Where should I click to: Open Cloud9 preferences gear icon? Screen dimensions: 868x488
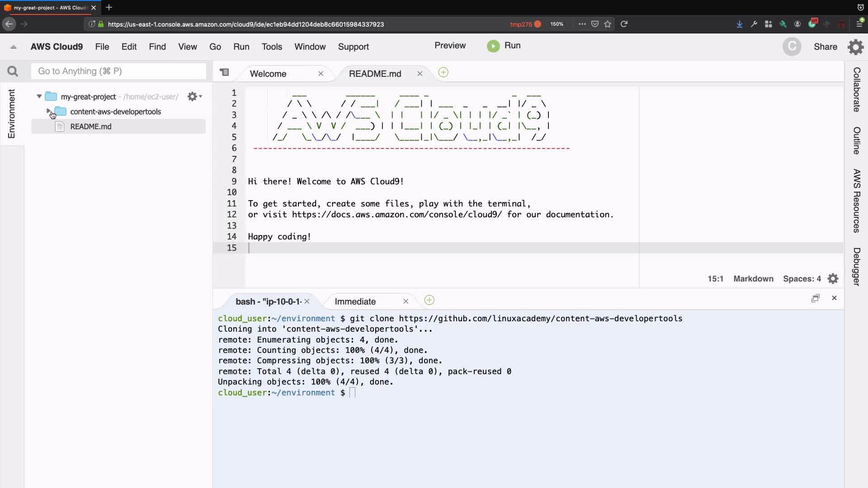tap(855, 47)
